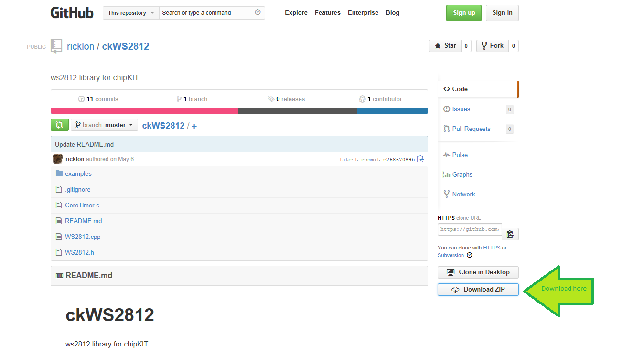Click the Sign in button
The height and width of the screenshot is (357, 644).
pyautogui.click(x=502, y=13)
